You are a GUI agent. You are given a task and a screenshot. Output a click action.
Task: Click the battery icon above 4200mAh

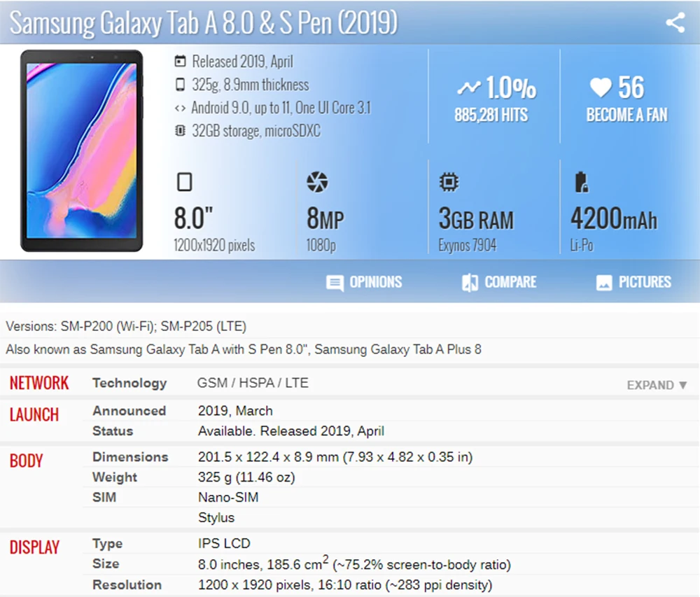pyautogui.click(x=581, y=181)
